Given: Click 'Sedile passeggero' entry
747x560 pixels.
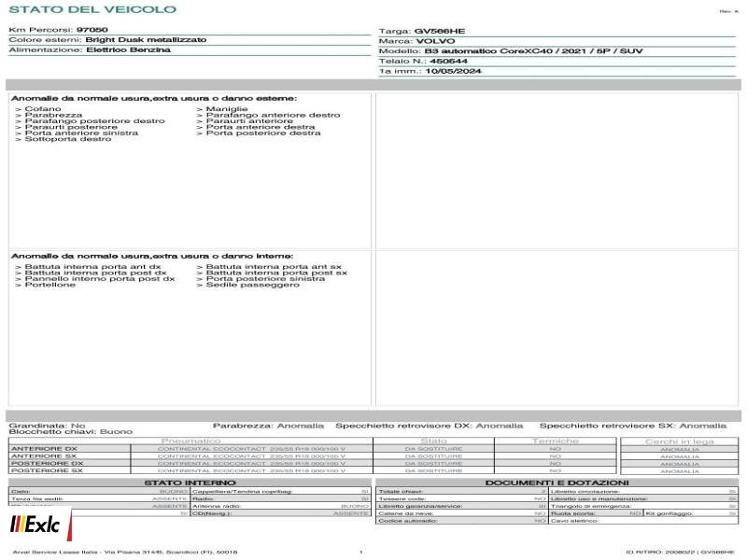Looking at the screenshot, I should (x=252, y=285).
